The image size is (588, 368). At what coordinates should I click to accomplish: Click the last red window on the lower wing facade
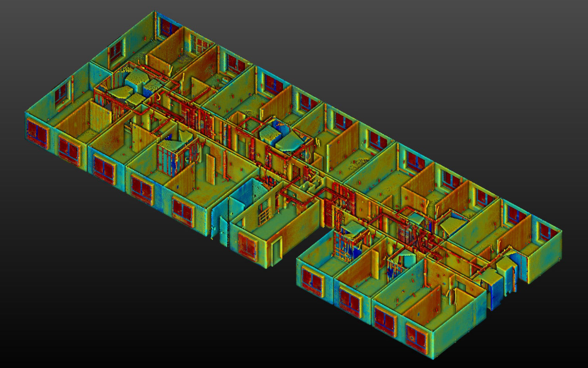pyautogui.click(x=416, y=337)
